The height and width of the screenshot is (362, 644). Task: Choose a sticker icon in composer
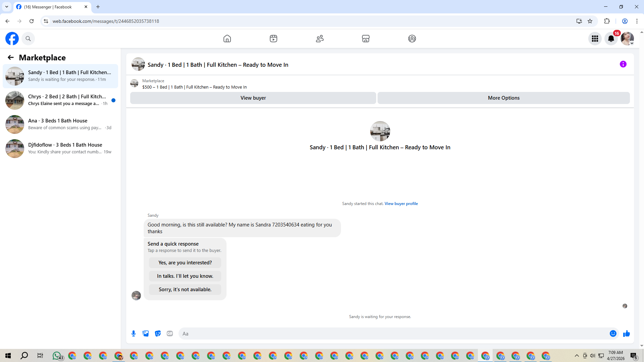(158, 333)
